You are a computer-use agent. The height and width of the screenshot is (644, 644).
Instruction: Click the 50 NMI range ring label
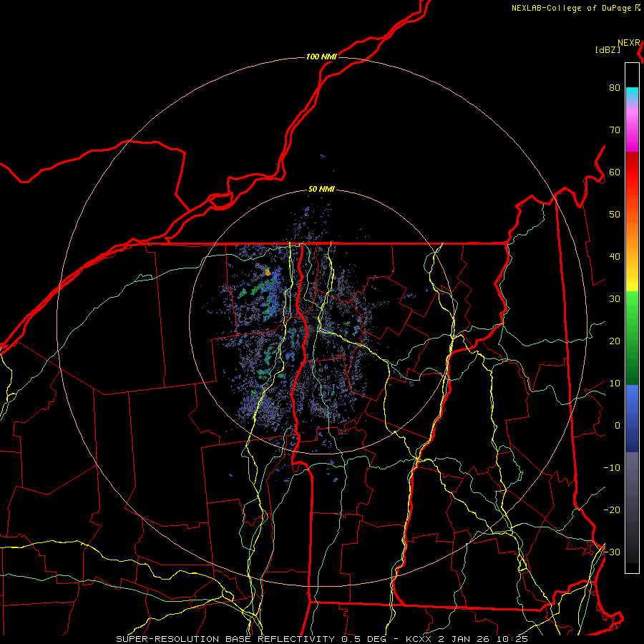pos(321,190)
